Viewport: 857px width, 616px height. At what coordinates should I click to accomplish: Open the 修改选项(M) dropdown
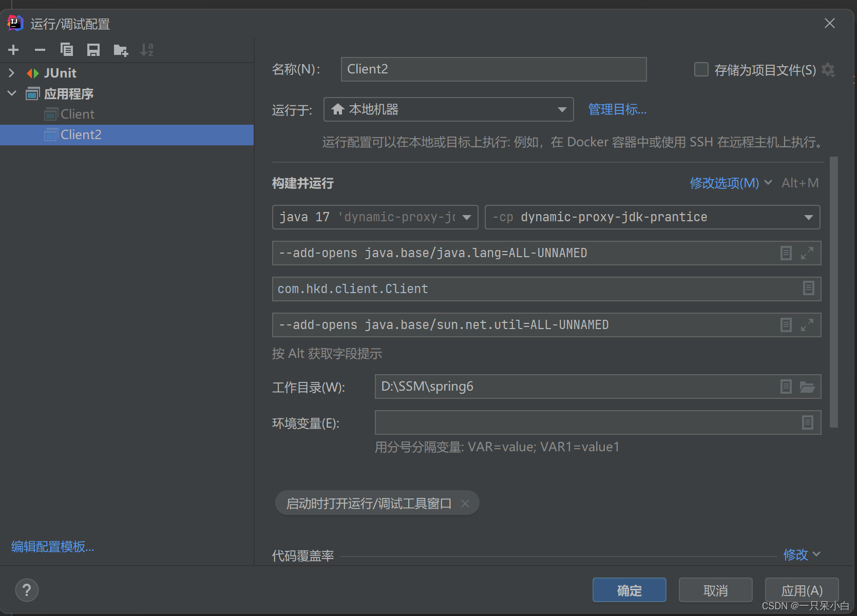pos(731,183)
